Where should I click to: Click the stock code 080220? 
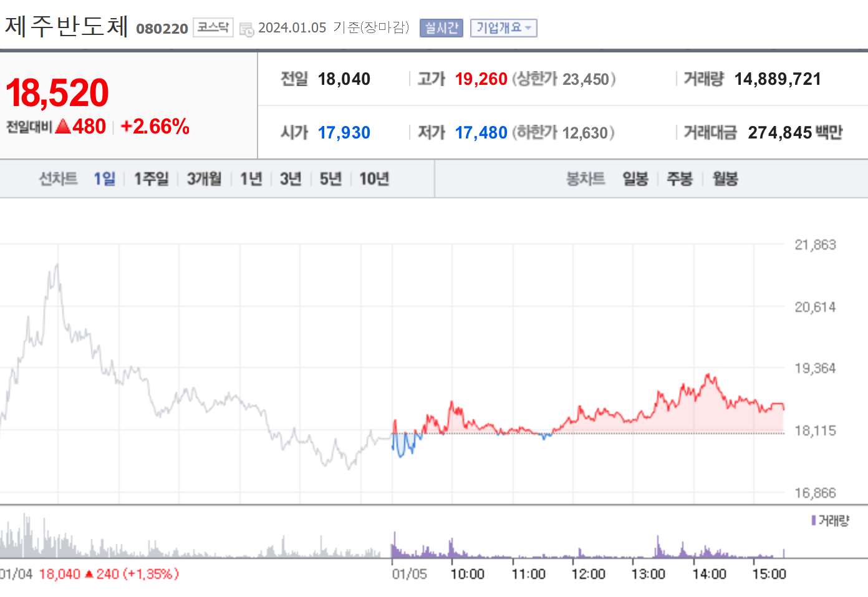pos(162,29)
